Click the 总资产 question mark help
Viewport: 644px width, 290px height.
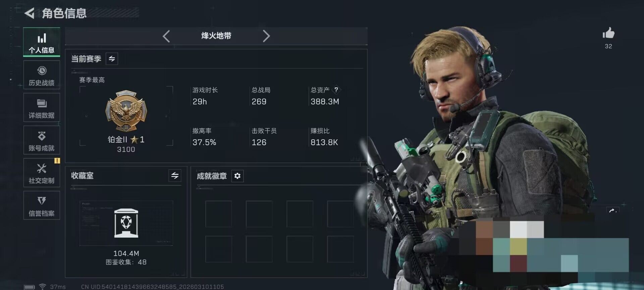pos(336,90)
